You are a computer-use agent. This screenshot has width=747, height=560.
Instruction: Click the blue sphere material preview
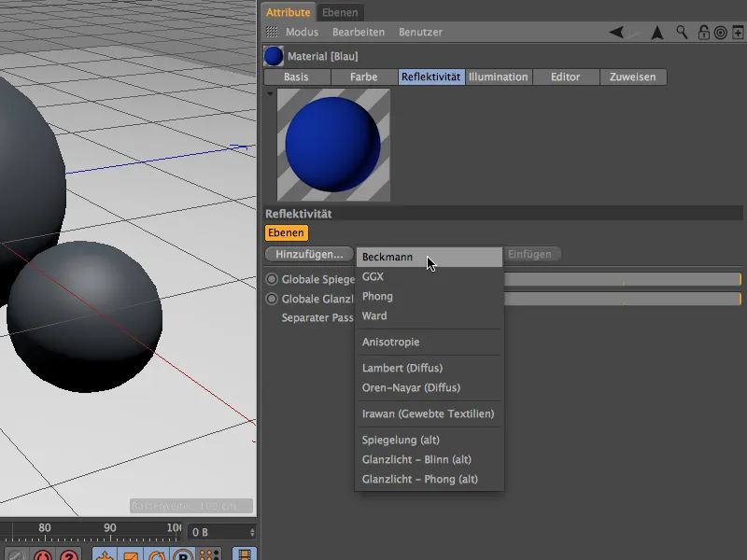coord(333,145)
